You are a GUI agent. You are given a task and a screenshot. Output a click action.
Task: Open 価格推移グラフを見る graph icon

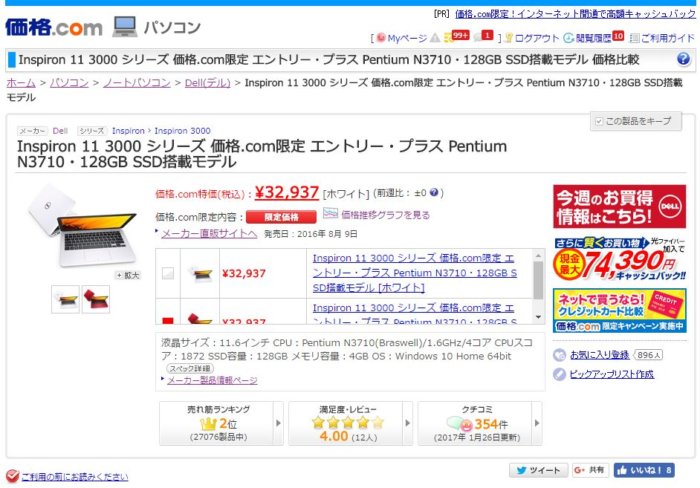pos(330,213)
